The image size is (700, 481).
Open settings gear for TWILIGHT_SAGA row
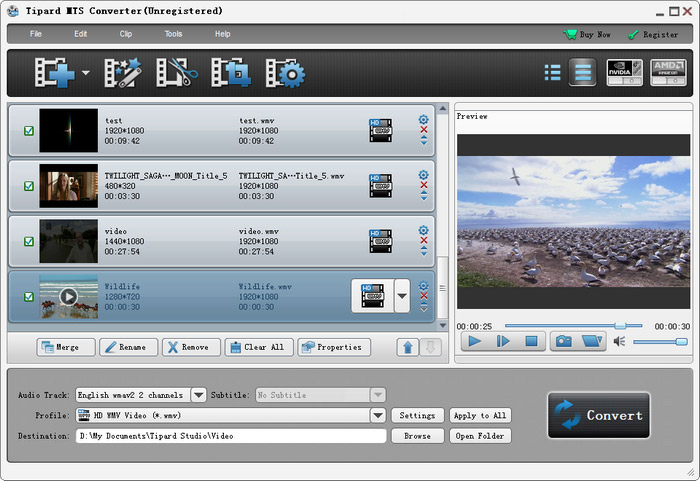tap(423, 175)
